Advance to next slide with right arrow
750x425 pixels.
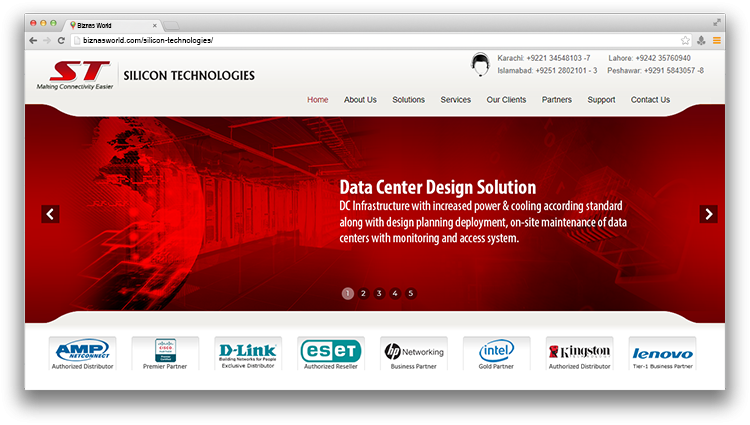pyautogui.click(x=708, y=214)
